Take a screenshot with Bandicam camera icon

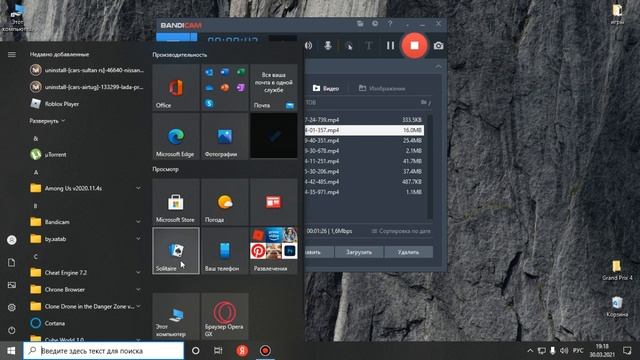[438, 46]
